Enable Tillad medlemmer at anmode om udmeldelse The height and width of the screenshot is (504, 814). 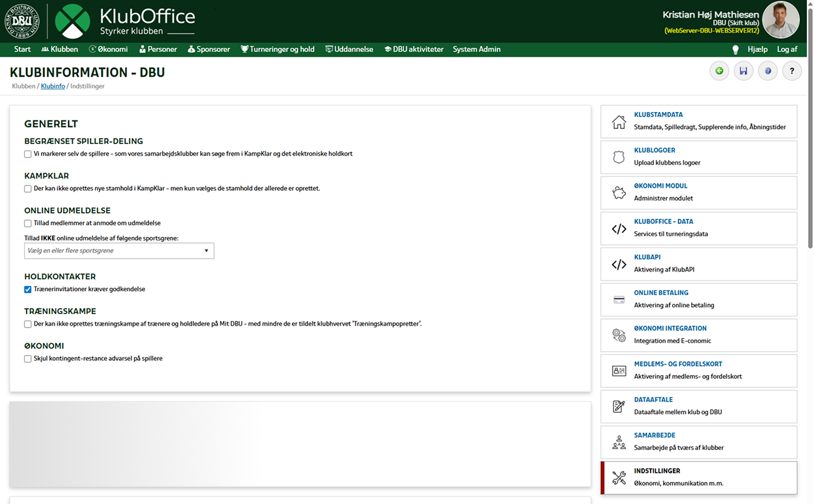[x=28, y=223]
